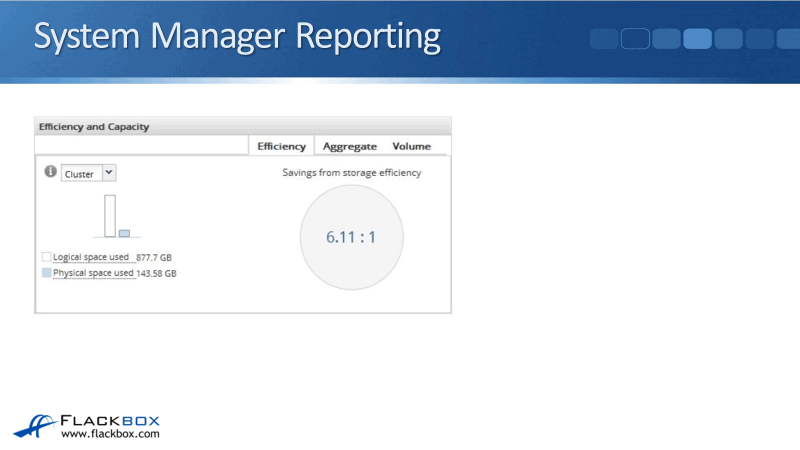Screen dimensions: 800x450
Task: Select the Efficiency tab
Action: 281,146
